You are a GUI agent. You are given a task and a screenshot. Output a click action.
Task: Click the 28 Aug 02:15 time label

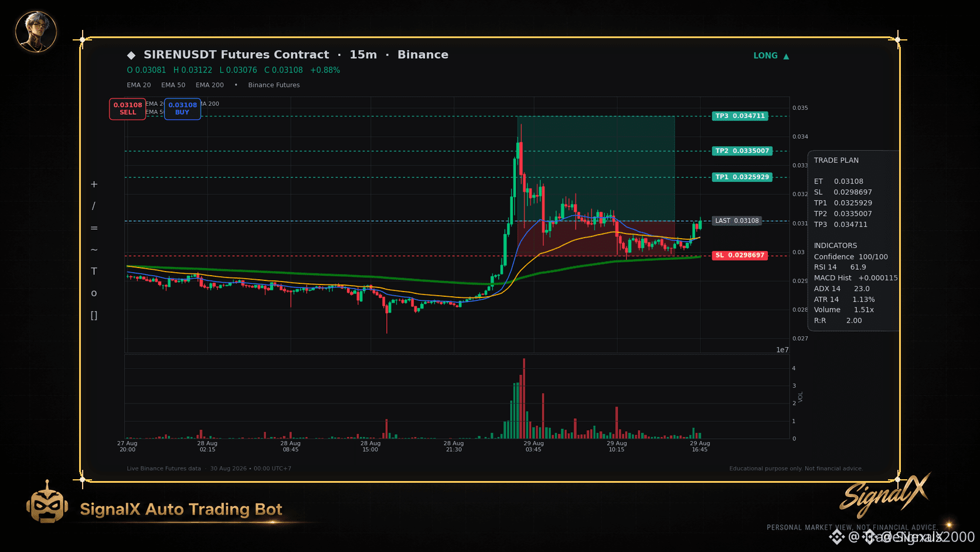[x=207, y=446]
